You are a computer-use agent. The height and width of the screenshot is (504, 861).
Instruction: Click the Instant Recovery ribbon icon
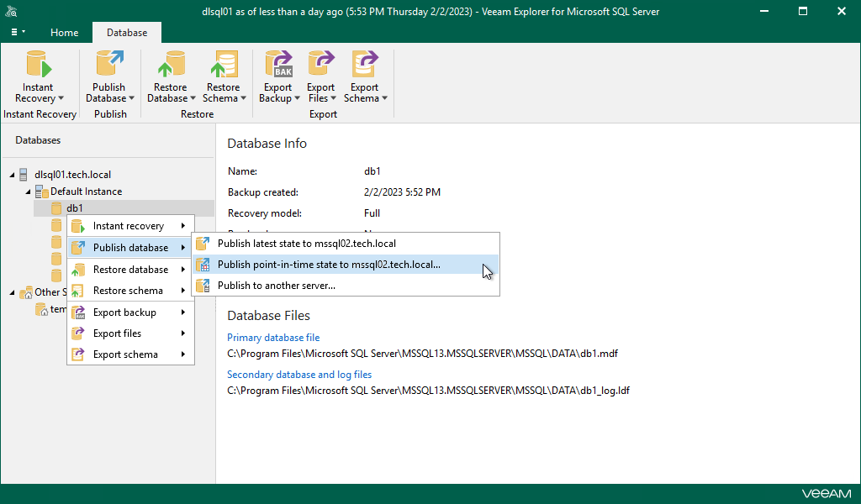pyautogui.click(x=39, y=64)
